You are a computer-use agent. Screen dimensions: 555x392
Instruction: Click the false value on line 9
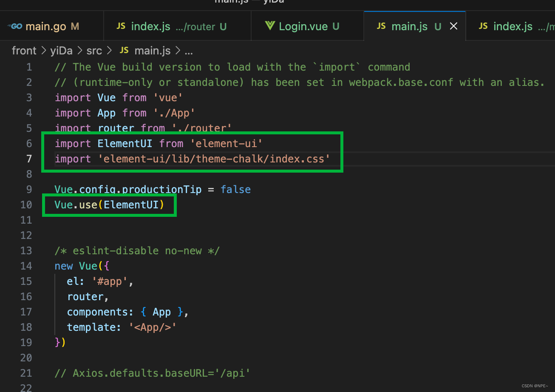(x=235, y=190)
